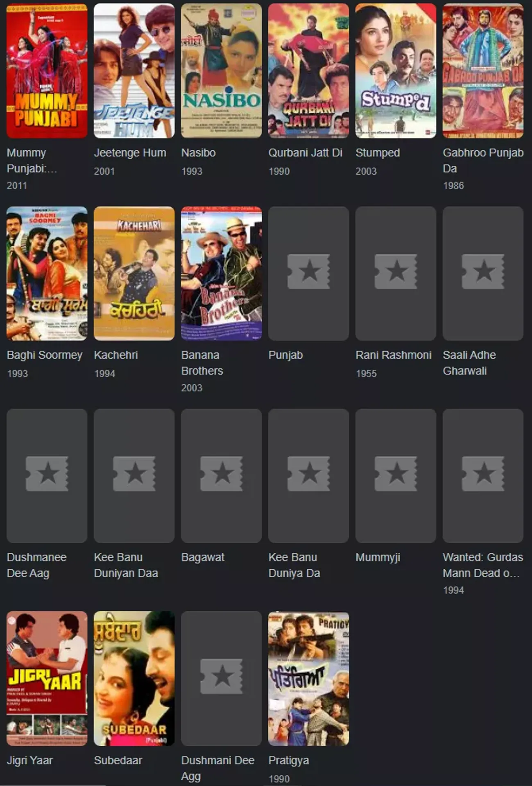This screenshot has height=786, width=532.
Task: Open the Mummy Punjabi movie poster
Action: 47,71
